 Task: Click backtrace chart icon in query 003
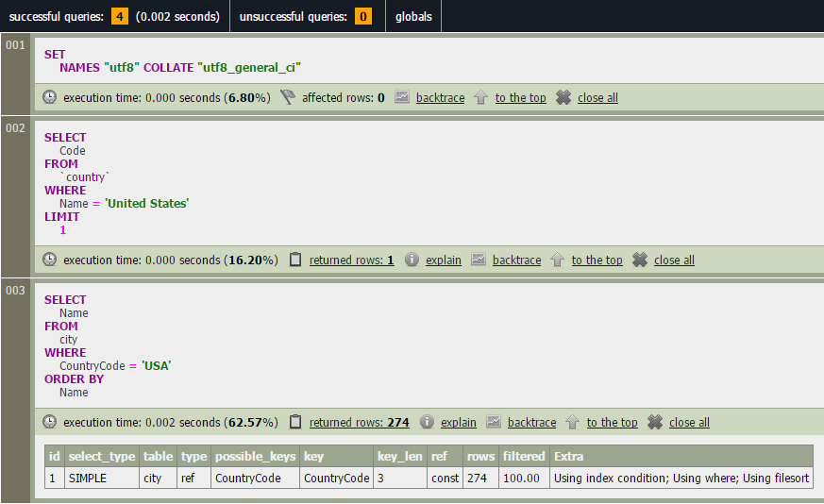pyautogui.click(x=494, y=422)
